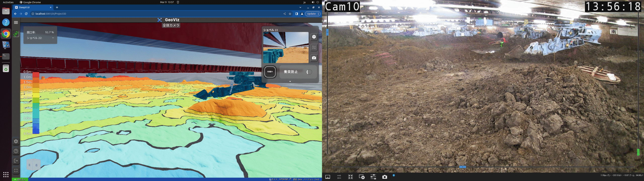Enter fullscreen using sidebar icon
The height and width of the screenshot is (181, 644).
pos(16,170)
